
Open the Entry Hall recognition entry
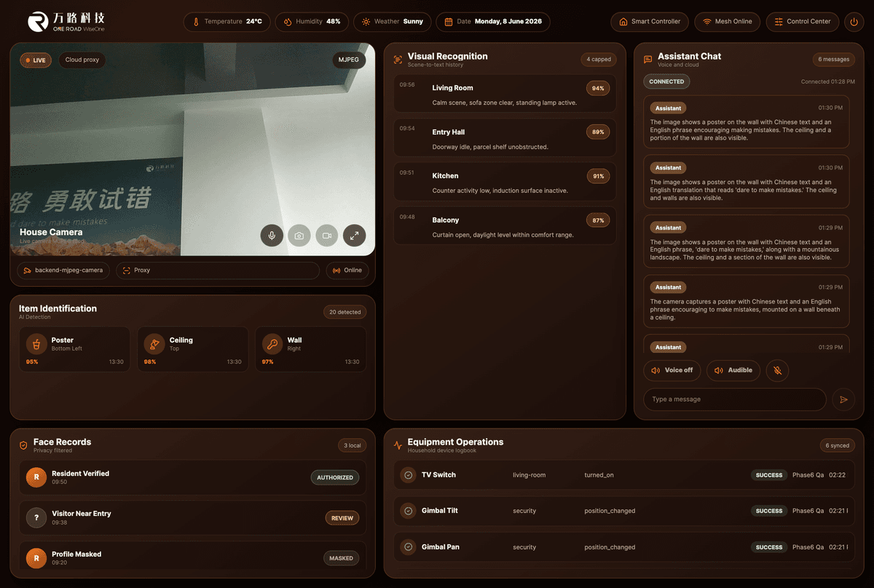point(505,138)
